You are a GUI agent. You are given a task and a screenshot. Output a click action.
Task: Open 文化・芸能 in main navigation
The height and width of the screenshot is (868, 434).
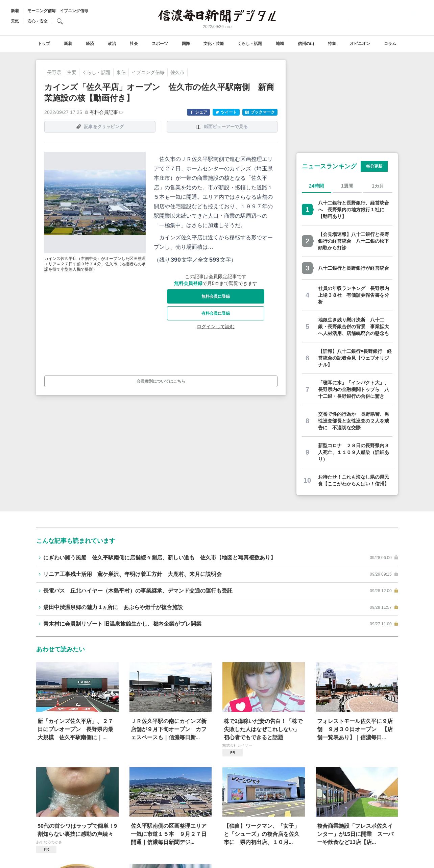(214, 44)
